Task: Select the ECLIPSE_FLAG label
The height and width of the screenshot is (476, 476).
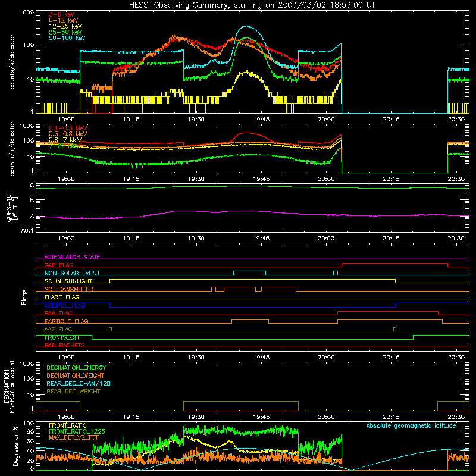Action: pos(65,305)
